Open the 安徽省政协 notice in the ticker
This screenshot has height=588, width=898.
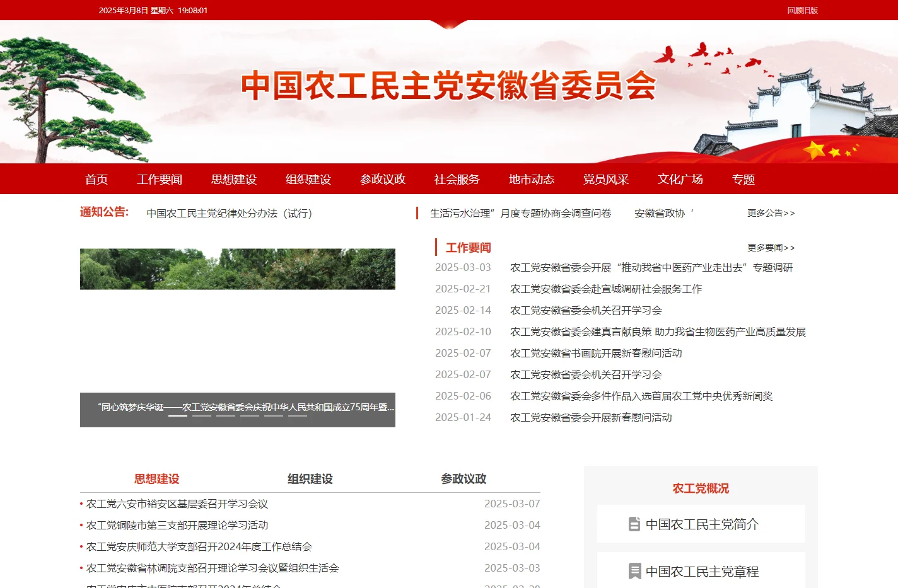pos(664,214)
